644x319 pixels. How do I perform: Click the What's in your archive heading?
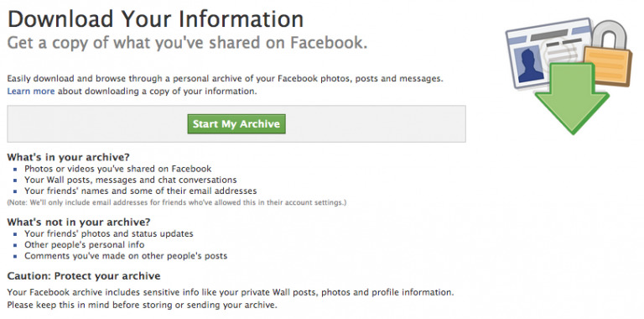coord(68,158)
